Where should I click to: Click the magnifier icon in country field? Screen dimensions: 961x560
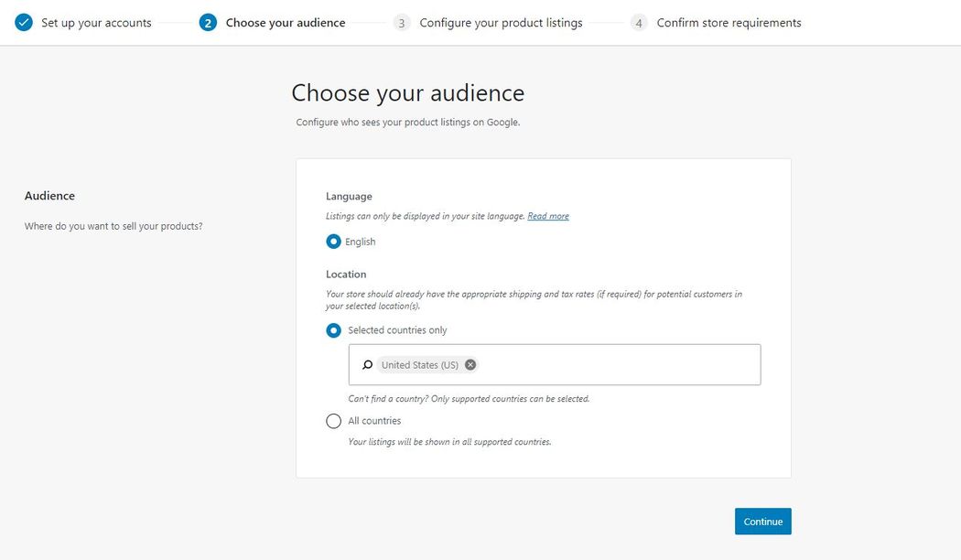(367, 365)
